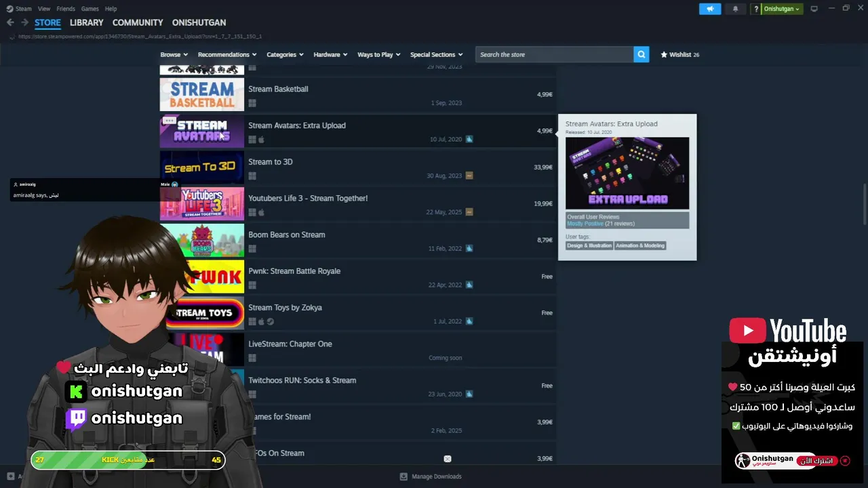
Task: Go forward using the forward arrow
Action: click(x=24, y=22)
